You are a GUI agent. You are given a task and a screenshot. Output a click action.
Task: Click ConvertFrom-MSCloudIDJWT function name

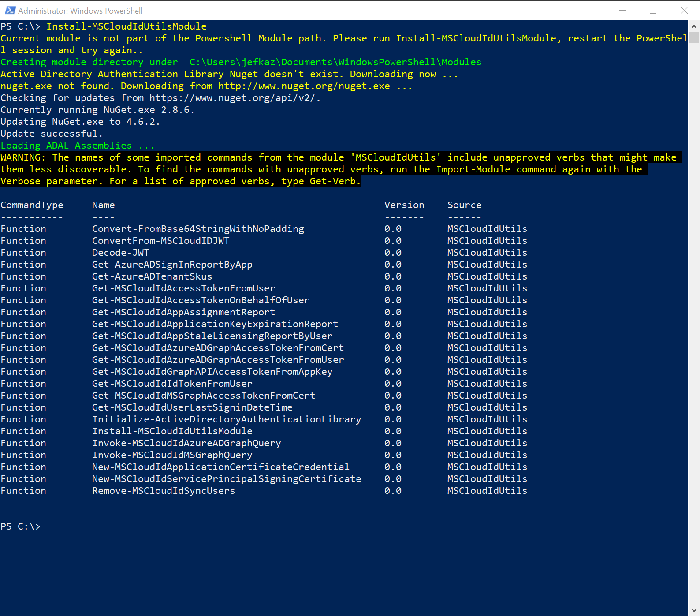pyautogui.click(x=161, y=241)
